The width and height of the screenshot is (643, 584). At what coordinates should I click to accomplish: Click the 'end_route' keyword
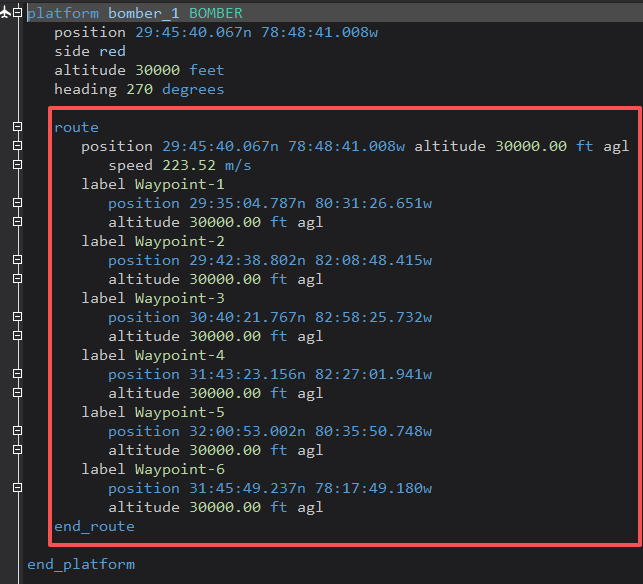pyautogui.click(x=94, y=527)
